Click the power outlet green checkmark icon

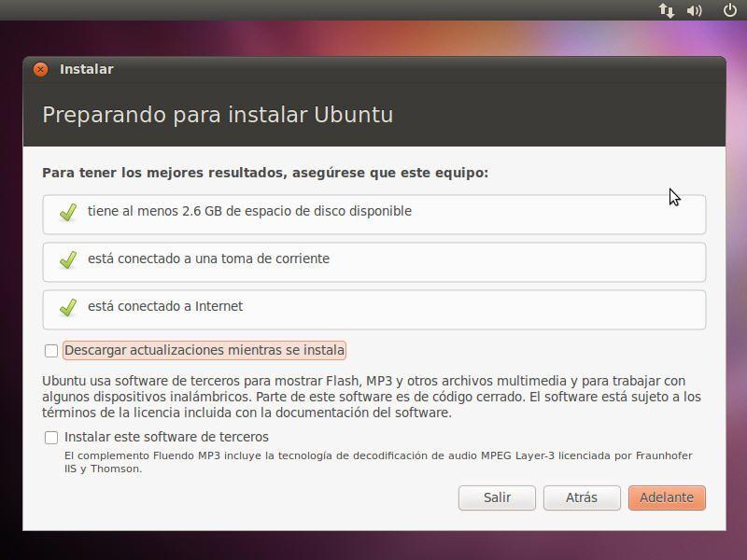coord(68,259)
